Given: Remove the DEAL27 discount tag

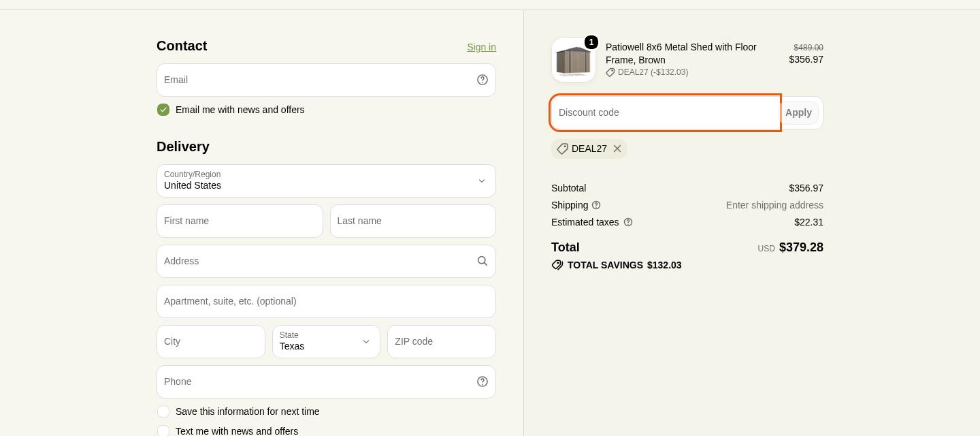Looking at the screenshot, I should tap(617, 149).
